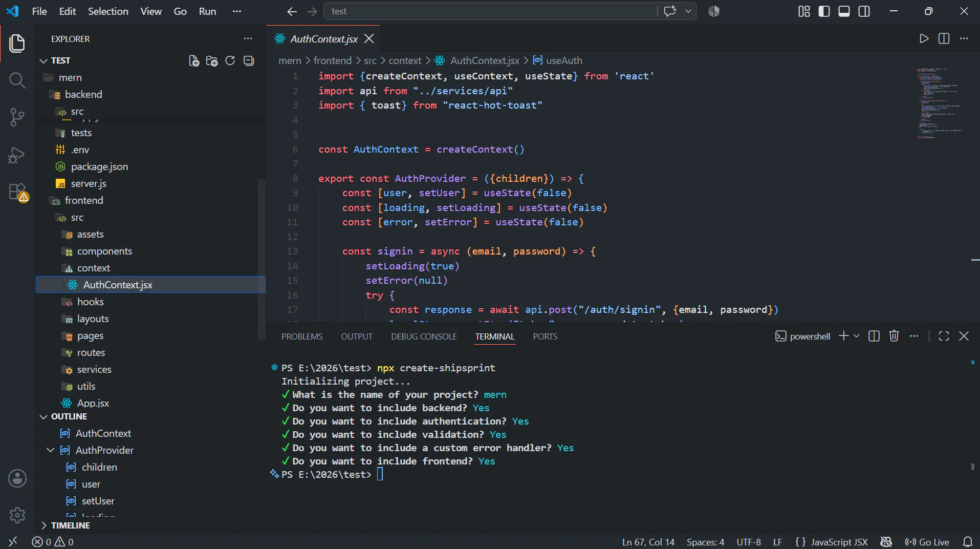The height and width of the screenshot is (549, 980).
Task: Change encoding via UTF-8 status item
Action: click(749, 542)
